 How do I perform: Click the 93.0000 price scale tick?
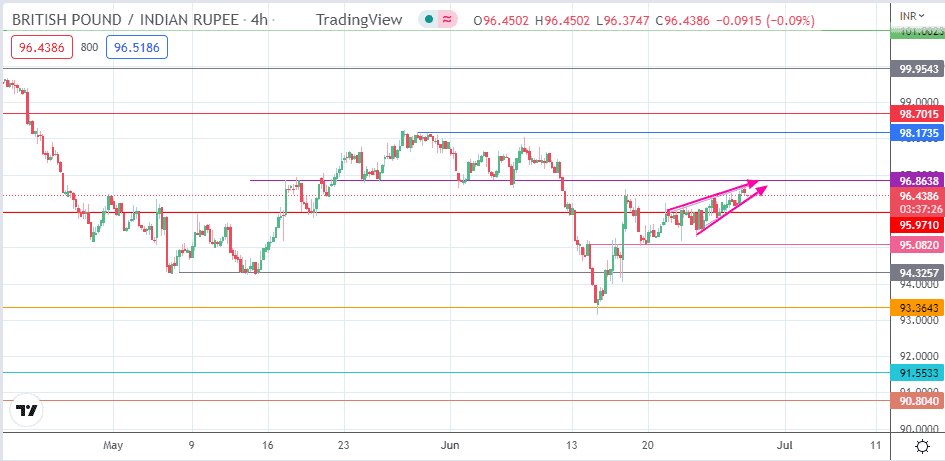coord(918,320)
